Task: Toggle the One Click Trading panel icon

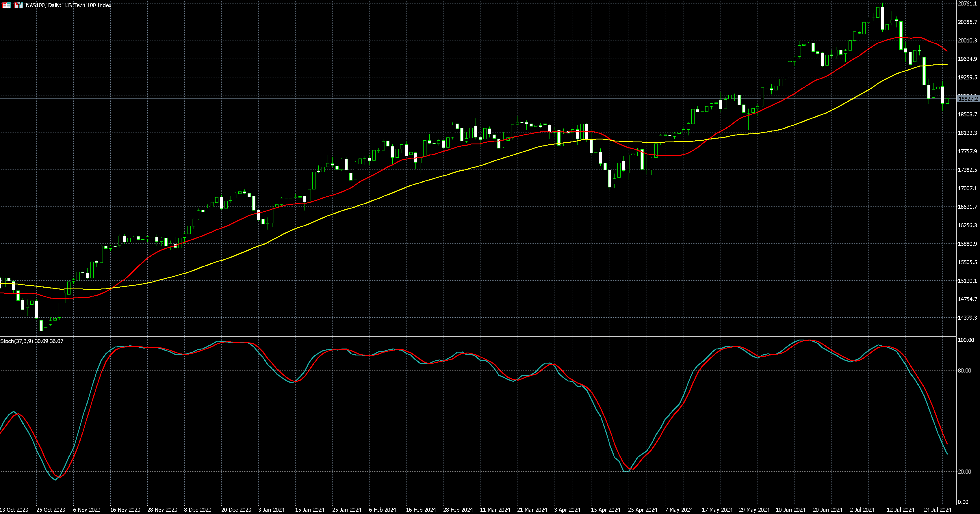Action: click(19, 5)
